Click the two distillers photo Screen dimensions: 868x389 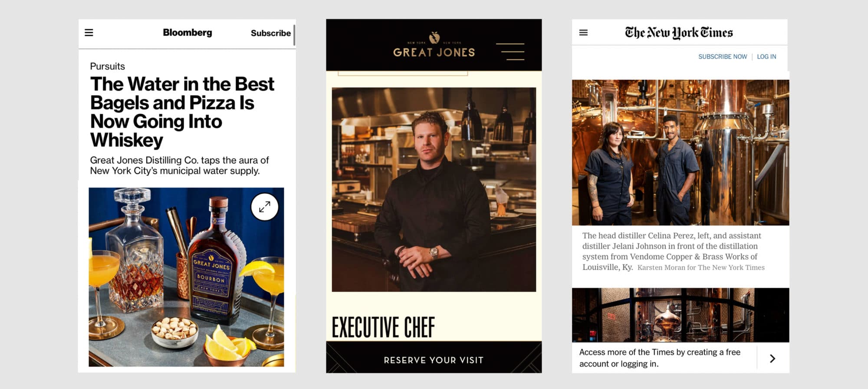click(x=681, y=152)
